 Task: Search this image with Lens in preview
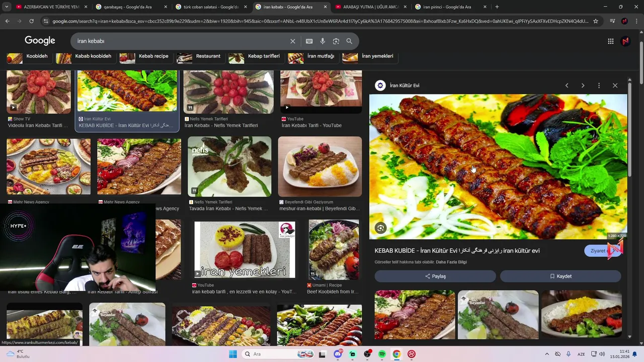coord(381,228)
